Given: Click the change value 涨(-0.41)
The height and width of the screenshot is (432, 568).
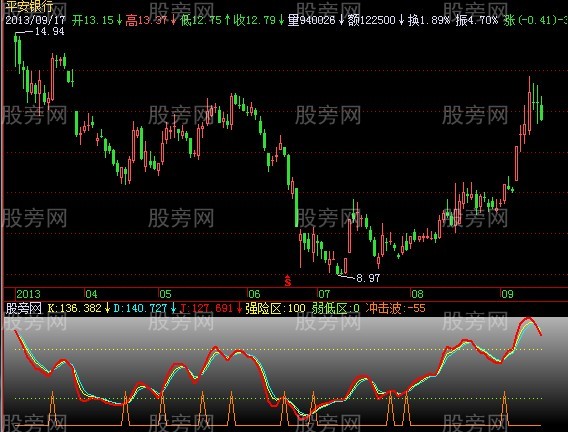Looking at the screenshot, I should coord(531,20).
